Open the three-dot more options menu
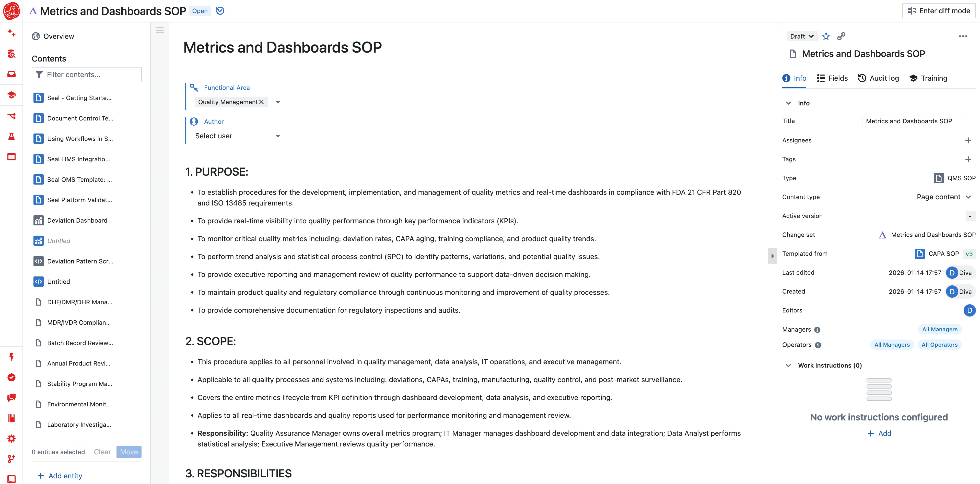 (963, 36)
